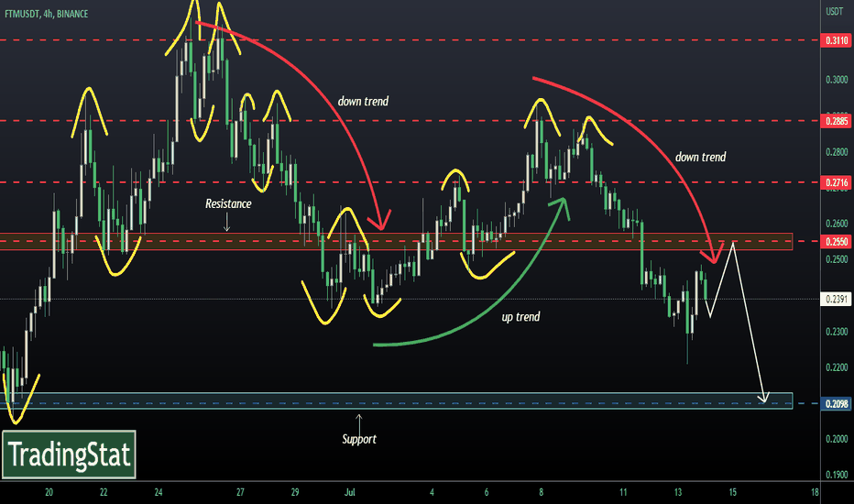
Task: Click date 20 on the time axis
Action: pos(49,492)
